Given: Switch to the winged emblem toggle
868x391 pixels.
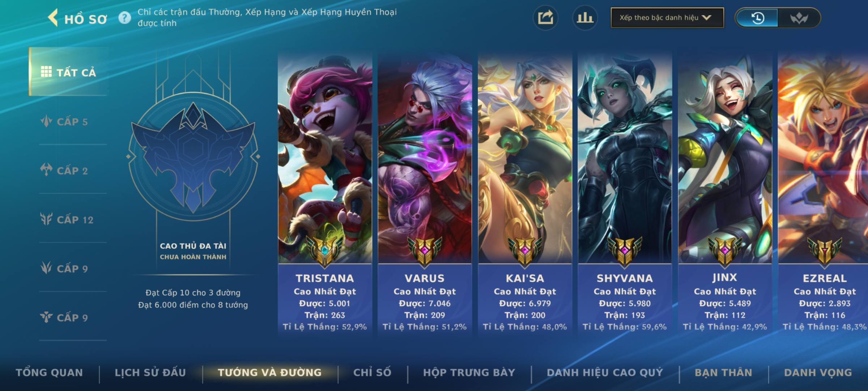Looking at the screenshot, I should coord(799,18).
